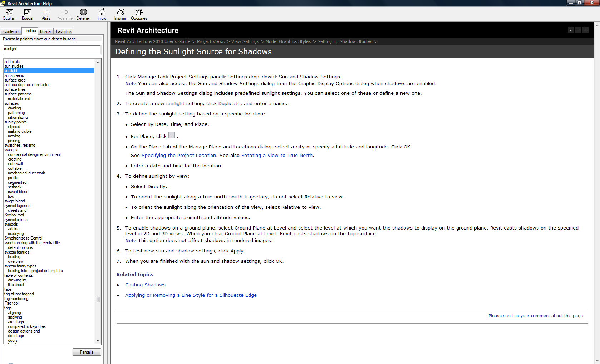The height and width of the screenshot is (364, 600).
Task: Open Specifying the Project Location link
Action: (179, 156)
